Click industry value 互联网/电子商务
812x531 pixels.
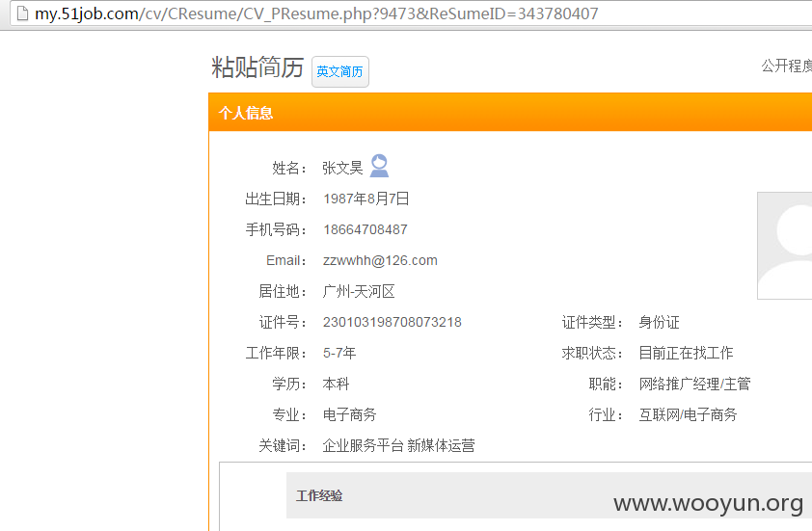click(x=688, y=414)
